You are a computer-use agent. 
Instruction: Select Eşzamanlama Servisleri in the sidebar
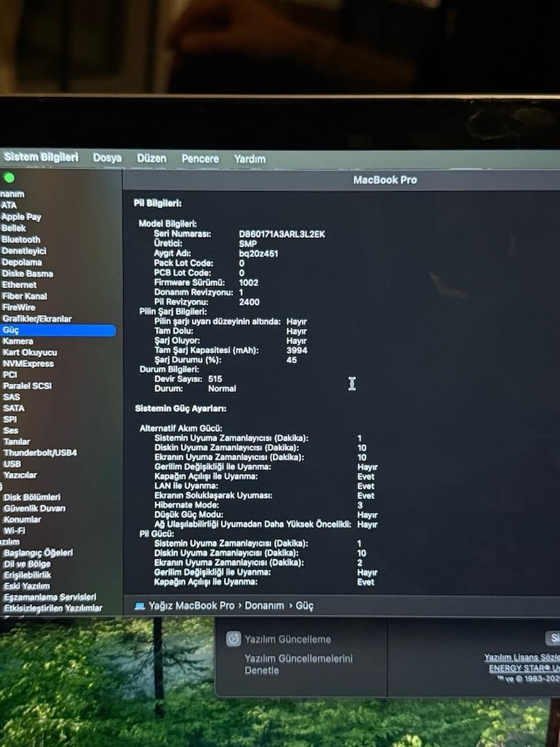(x=50, y=597)
